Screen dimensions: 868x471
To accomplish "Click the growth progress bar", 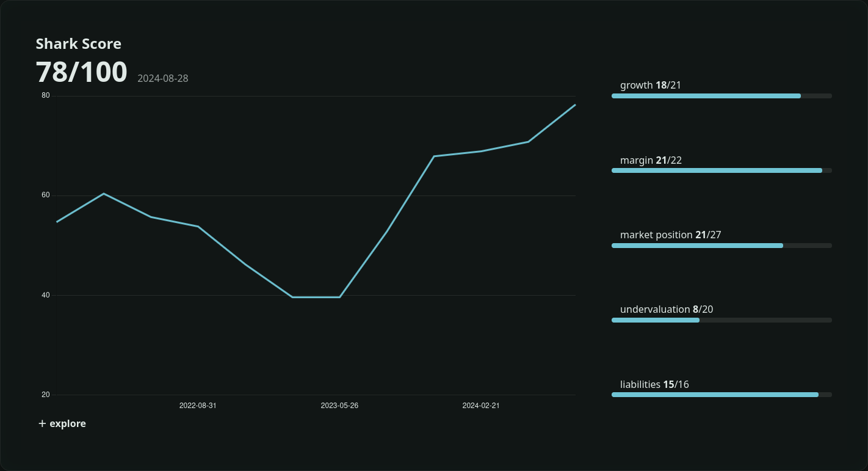I will coord(721,96).
